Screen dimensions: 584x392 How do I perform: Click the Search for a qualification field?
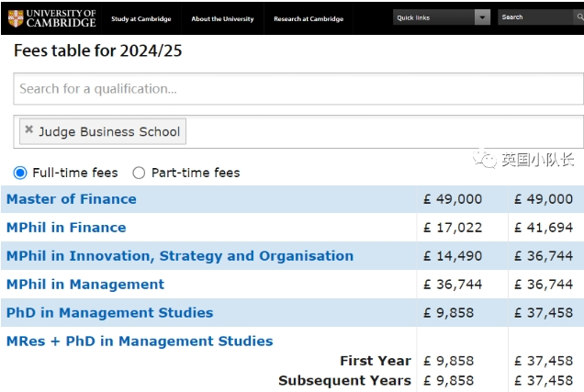[298, 89]
